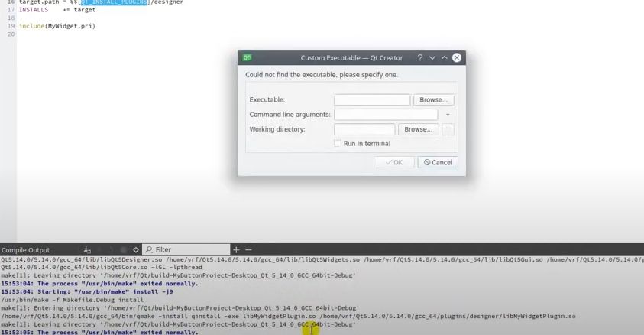Screen dimensions: 644x335
Task: Maximize the Custom Executable dialog
Action: click(x=445, y=58)
